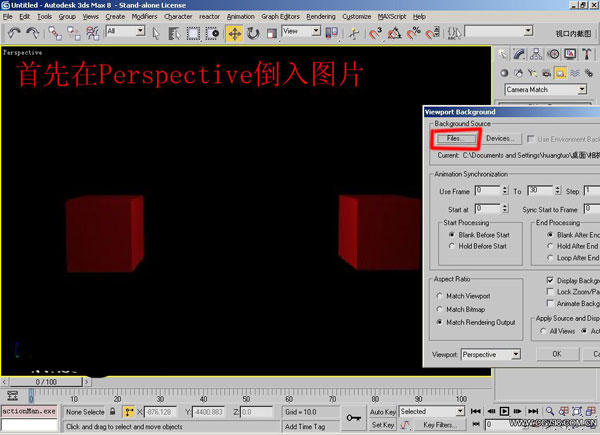Choose the Rectangular Selection Region tool

193,33
